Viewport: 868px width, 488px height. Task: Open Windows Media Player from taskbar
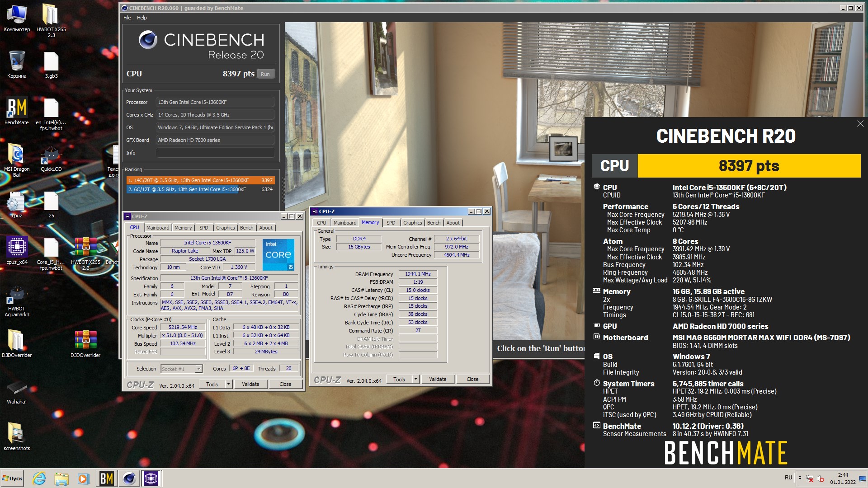(83, 478)
